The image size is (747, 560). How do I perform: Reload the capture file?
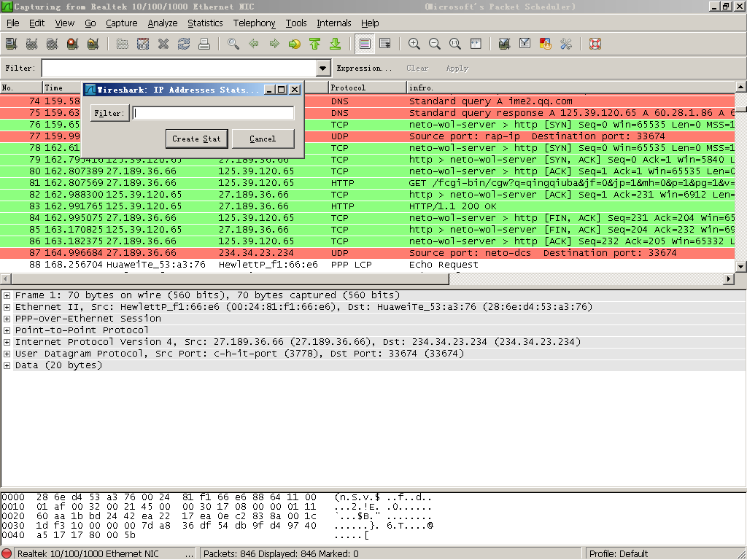tap(184, 44)
